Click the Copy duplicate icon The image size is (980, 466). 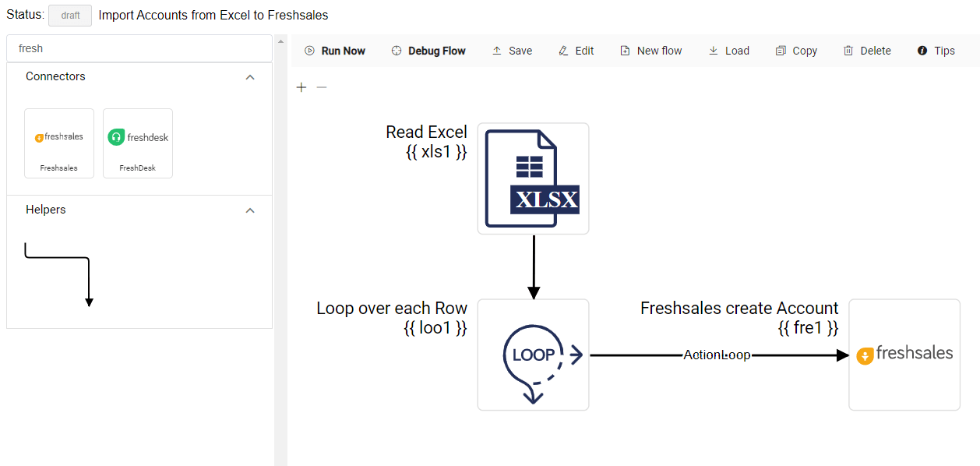coord(781,51)
